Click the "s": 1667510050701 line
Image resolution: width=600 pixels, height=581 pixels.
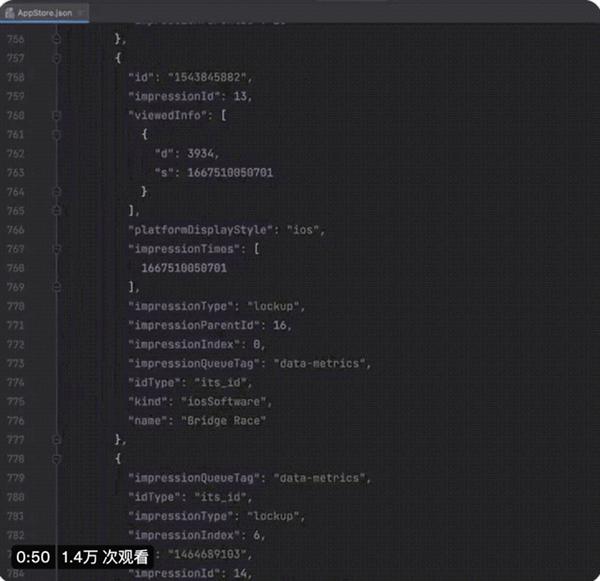(x=214, y=172)
